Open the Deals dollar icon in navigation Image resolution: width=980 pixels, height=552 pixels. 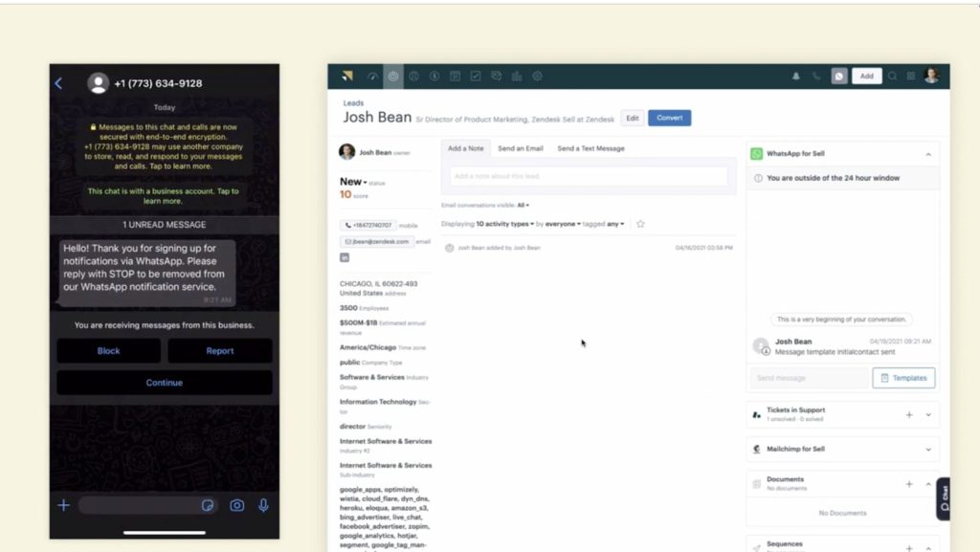point(434,77)
